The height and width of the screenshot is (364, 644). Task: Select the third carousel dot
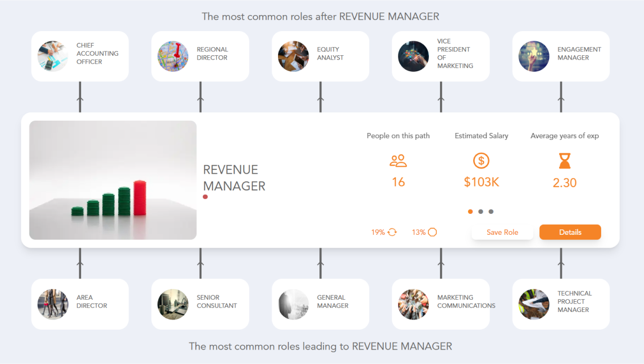coord(492,211)
